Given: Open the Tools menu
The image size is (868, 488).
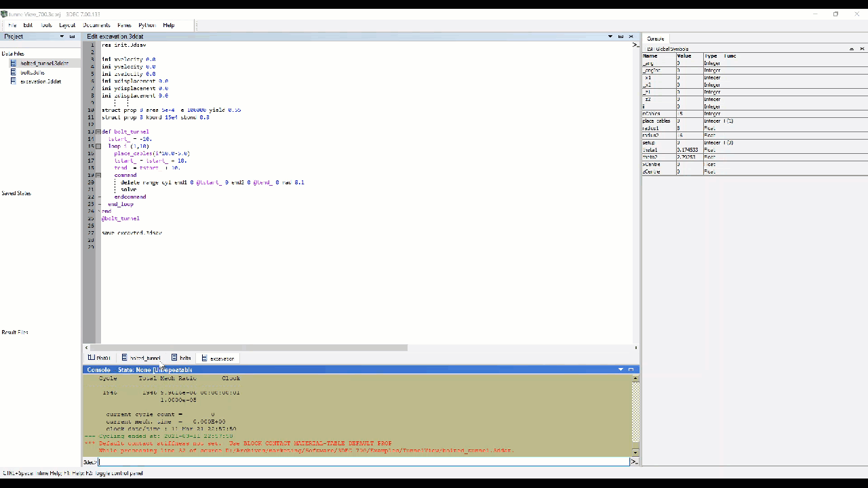Looking at the screenshot, I should coord(46,25).
